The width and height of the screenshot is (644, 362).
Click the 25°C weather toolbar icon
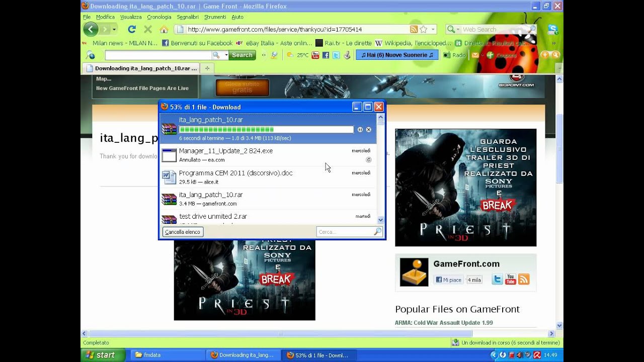(297, 55)
